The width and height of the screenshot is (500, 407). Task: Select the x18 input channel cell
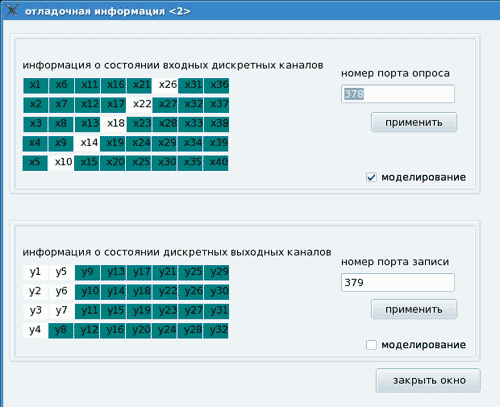click(x=114, y=124)
